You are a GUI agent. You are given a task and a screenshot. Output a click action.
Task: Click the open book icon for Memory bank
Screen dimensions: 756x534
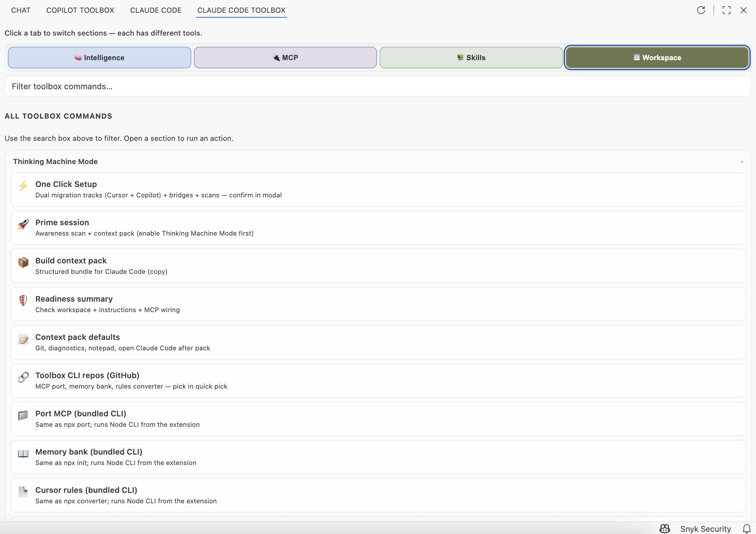(x=23, y=453)
